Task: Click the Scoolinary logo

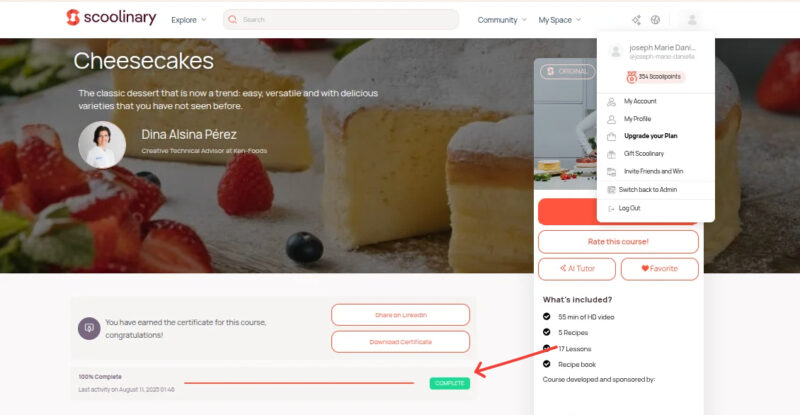Action: coord(111,17)
